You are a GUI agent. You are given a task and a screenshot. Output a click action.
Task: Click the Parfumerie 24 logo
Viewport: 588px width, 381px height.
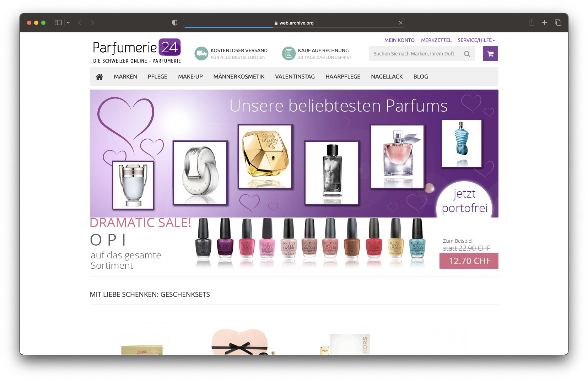click(137, 51)
